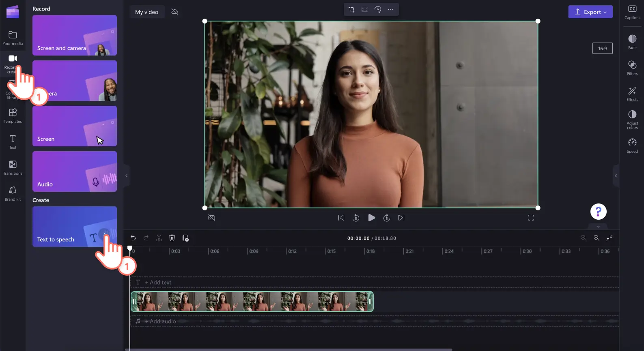Screen dimensions: 644x351
Task: Click the playhead marker at timeline start
Action: [130, 248]
